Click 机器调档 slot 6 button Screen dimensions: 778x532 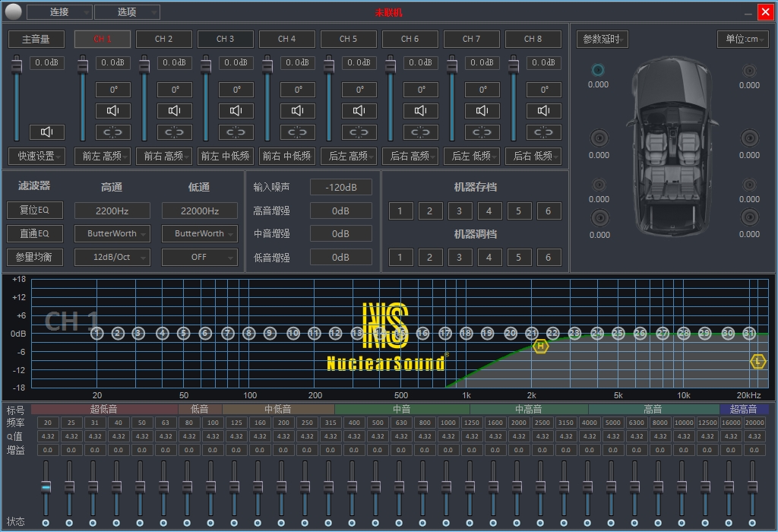(x=549, y=258)
